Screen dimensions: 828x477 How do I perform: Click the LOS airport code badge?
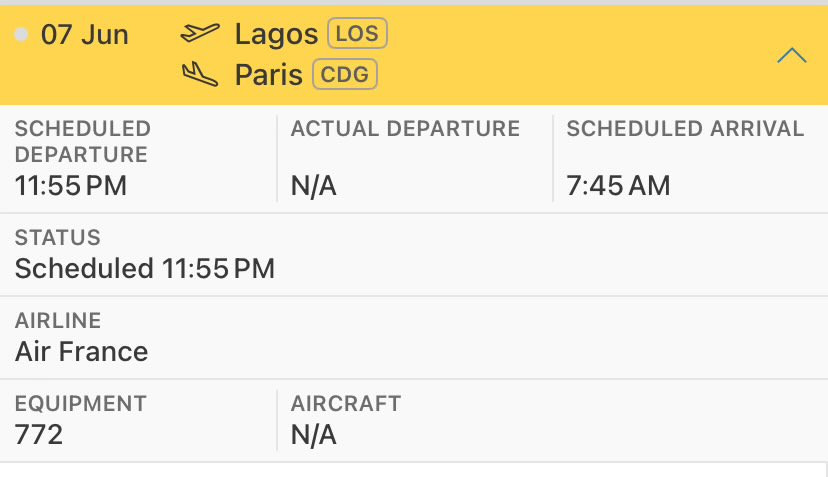click(357, 34)
